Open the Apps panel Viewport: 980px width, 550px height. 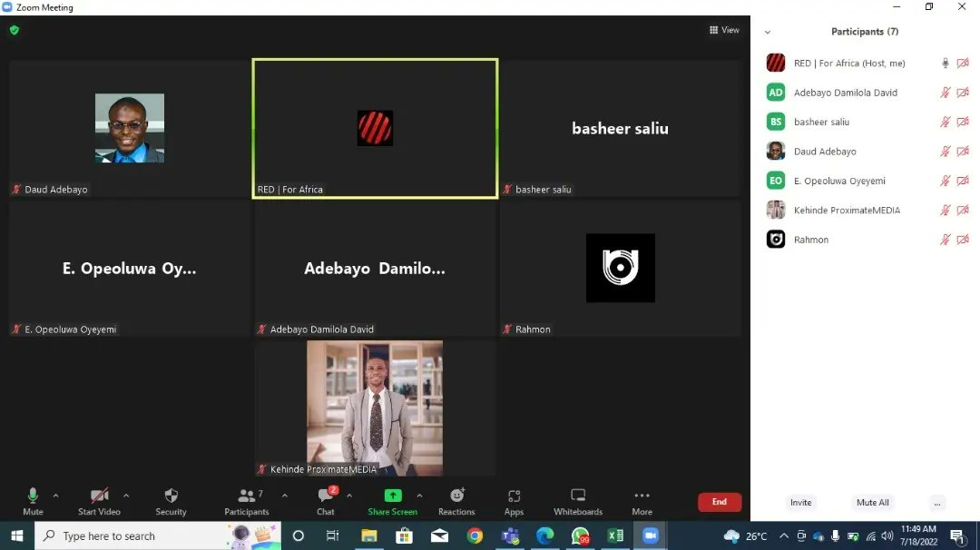514,502
